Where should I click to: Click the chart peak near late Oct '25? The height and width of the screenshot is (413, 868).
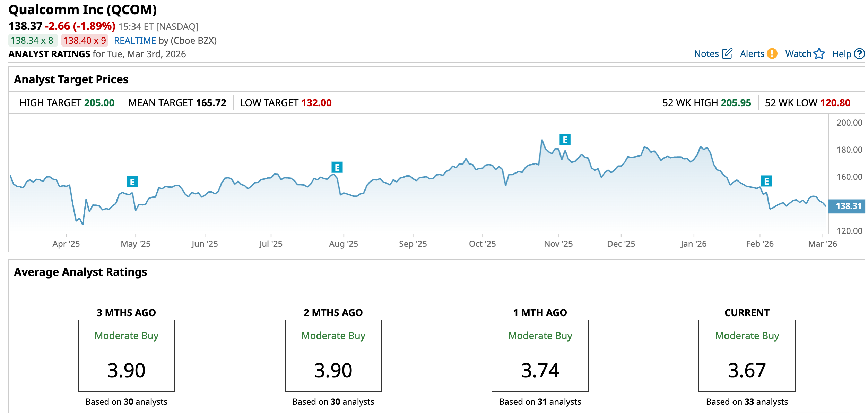click(x=542, y=140)
